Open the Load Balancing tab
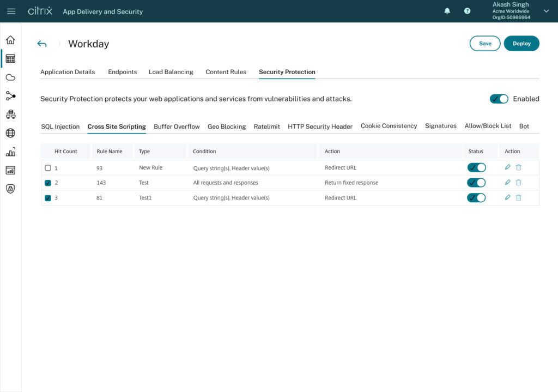Image resolution: width=558 pixels, height=392 pixels. click(171, 72)
